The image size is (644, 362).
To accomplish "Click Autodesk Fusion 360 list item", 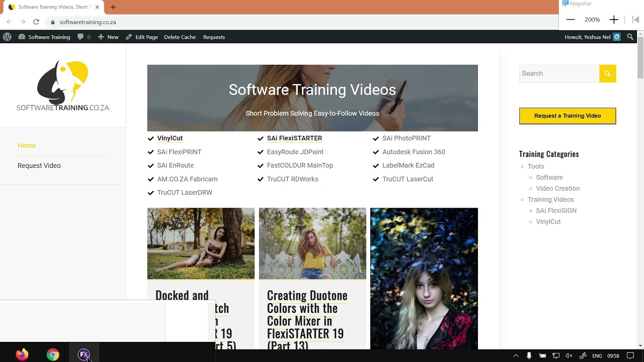I will click(414, 152).
